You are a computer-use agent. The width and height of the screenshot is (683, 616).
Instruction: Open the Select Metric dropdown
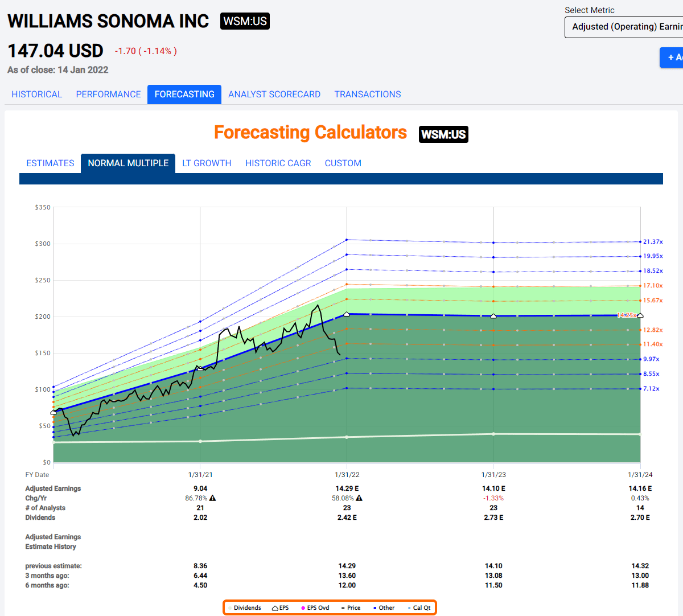[x=624, y=27]
